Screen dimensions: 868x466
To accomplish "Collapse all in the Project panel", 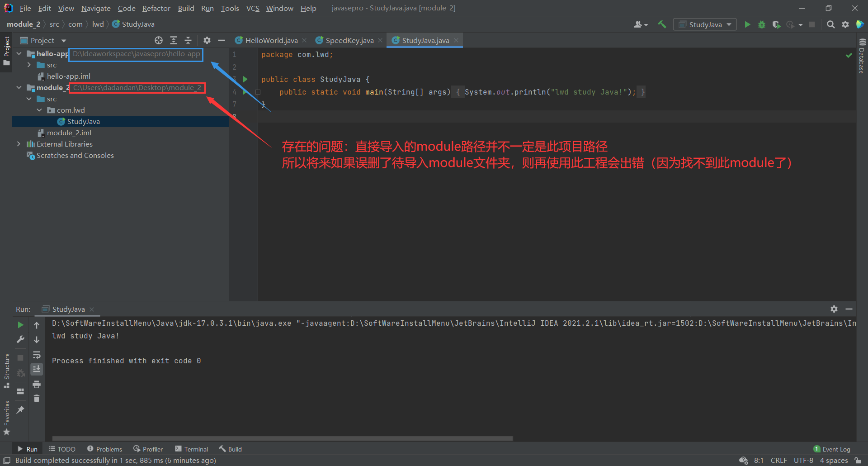I will [x=188, y=40].
